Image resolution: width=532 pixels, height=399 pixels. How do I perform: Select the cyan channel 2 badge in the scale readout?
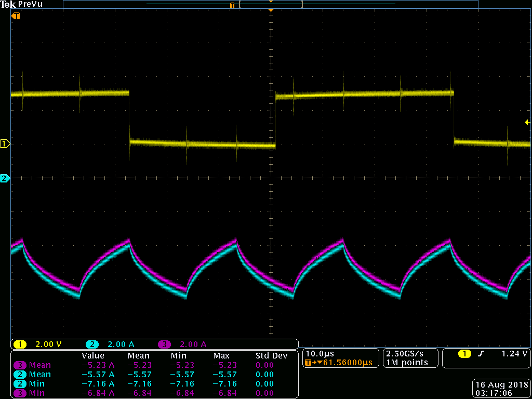pos(92,344)
